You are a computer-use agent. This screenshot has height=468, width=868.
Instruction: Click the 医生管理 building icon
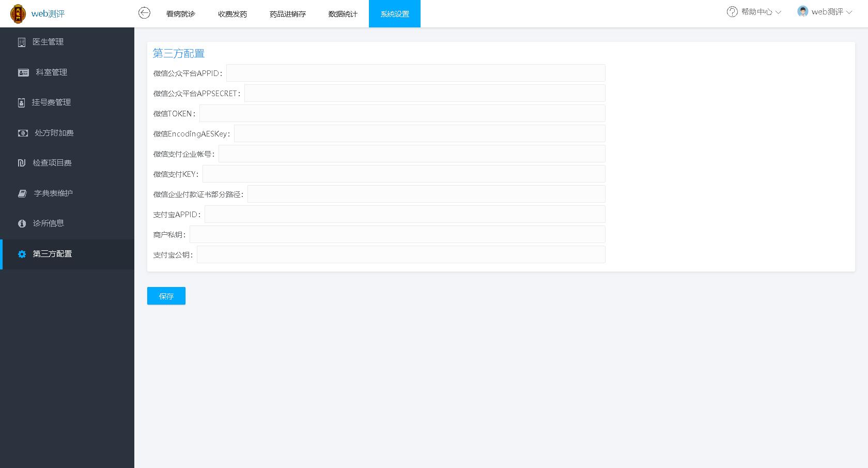point(21,42)
